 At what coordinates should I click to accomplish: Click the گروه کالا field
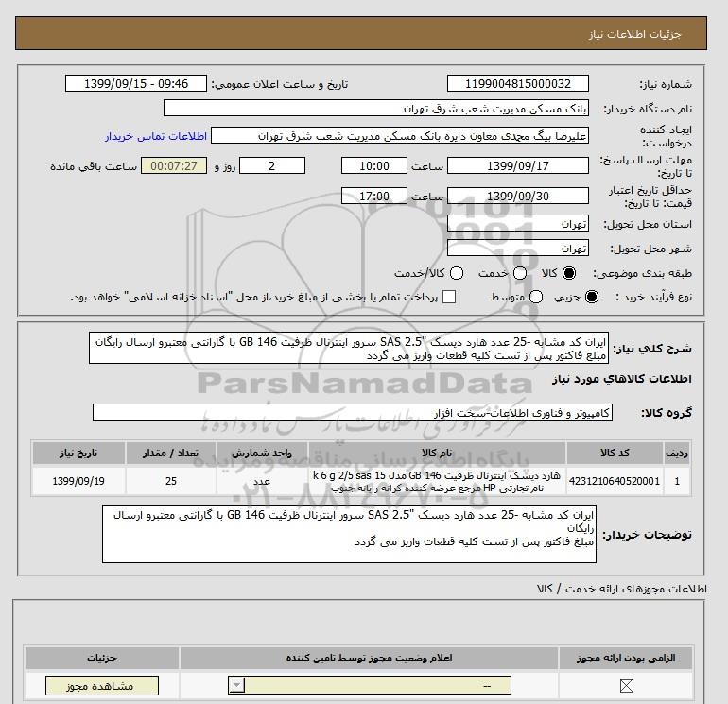pos(353,413)
